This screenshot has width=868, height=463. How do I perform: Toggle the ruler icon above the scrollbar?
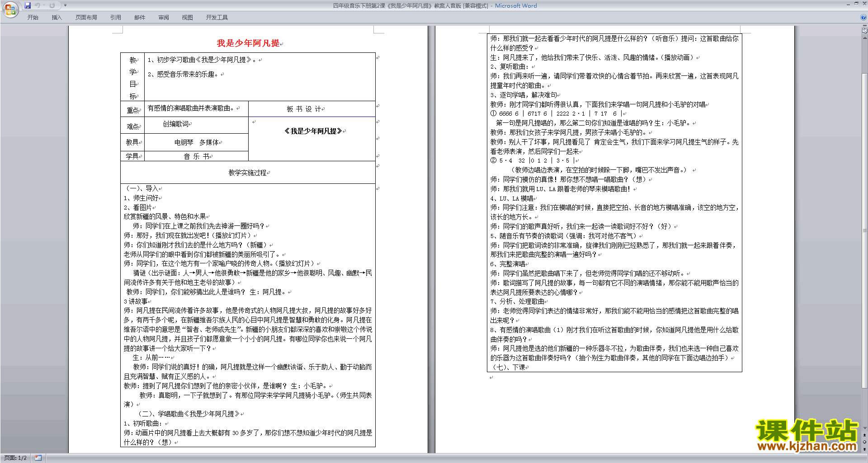865,31
